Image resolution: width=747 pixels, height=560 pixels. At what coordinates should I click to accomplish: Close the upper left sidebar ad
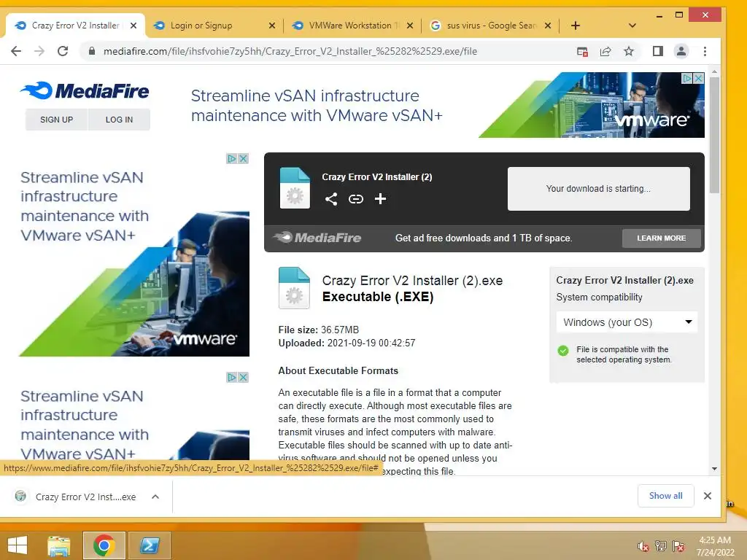[244, 158]
